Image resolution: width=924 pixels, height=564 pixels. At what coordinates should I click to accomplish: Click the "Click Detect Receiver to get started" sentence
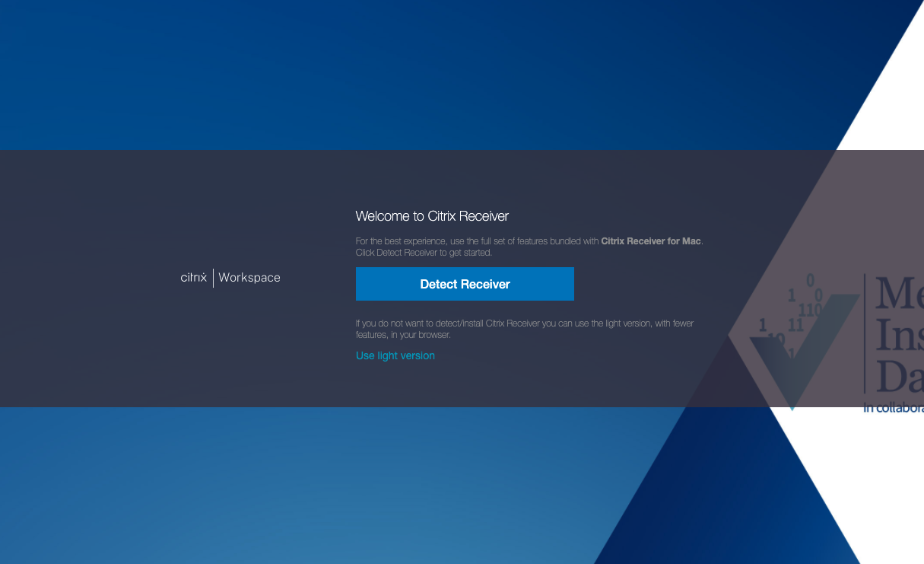pyautogui.click(x=424, y=253)
